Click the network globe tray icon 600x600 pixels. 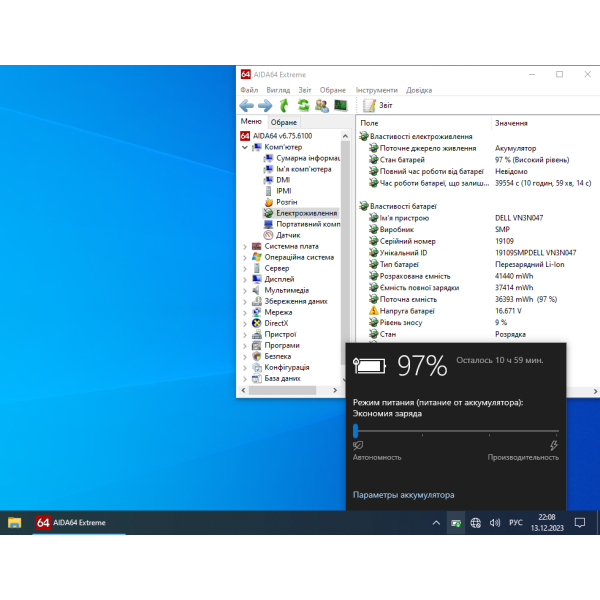point(476,523)
